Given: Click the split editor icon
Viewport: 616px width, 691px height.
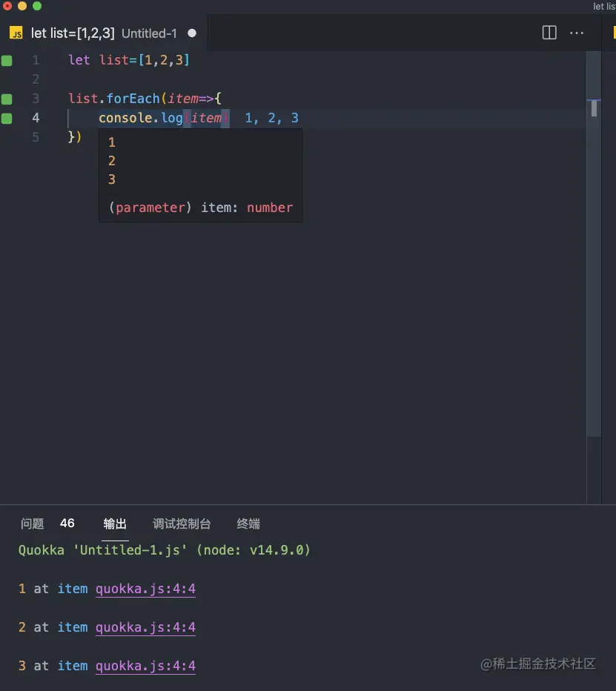Looking at the screenshot, I should tap(549, 33).
